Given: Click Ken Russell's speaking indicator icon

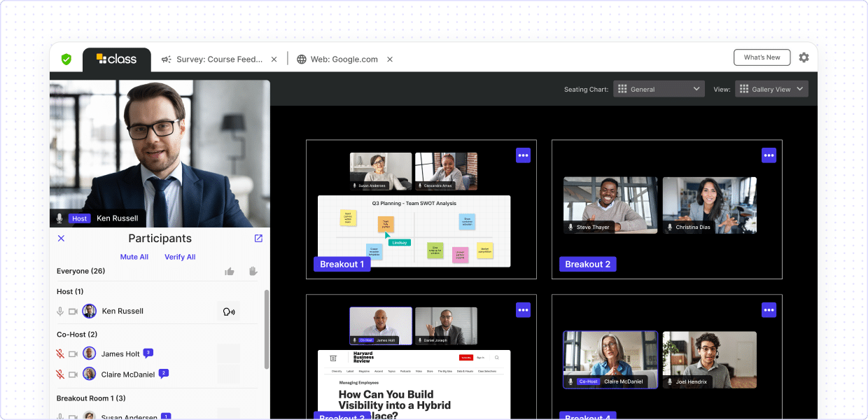Looking at the screenshot, I should tap(228, 311).
